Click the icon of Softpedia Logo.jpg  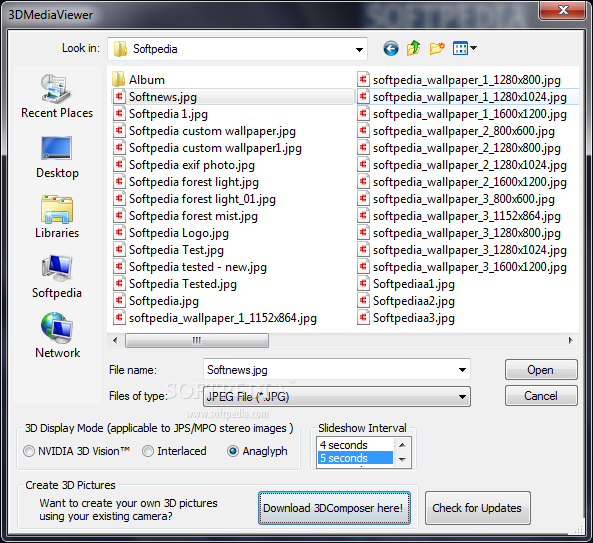(x=119, y=233)
